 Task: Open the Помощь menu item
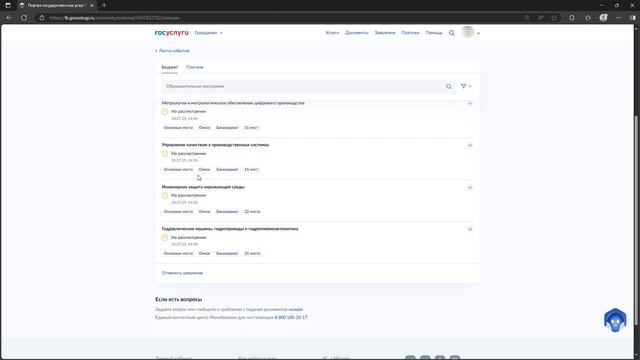pos(433,33)
